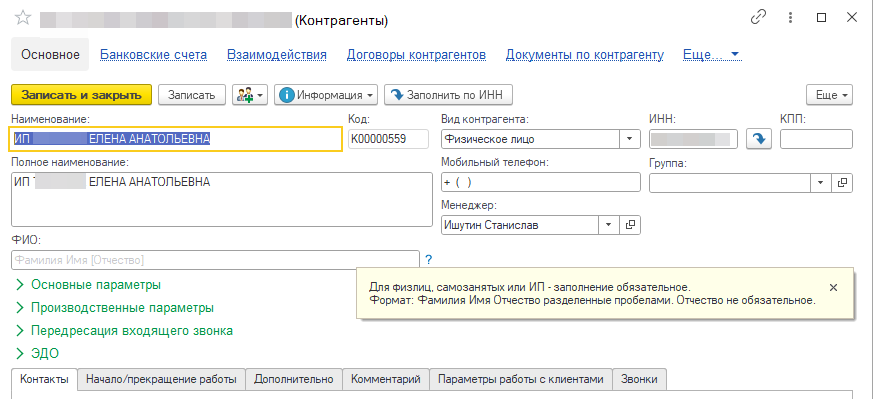This screenshot has width=873, height=399.
Task: Close the Контрагенты window
Action: (x=852, y=18)
